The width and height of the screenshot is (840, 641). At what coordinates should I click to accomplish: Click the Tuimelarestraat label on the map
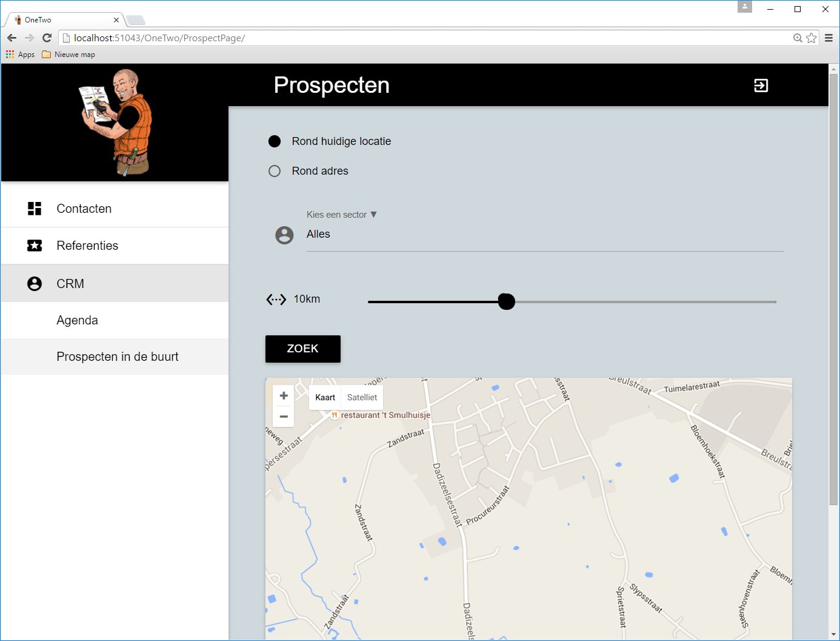coord(692,387)
